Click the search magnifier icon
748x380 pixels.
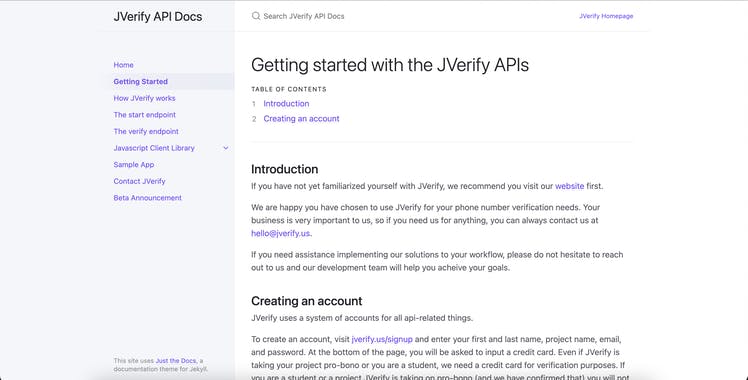point(256,16)
